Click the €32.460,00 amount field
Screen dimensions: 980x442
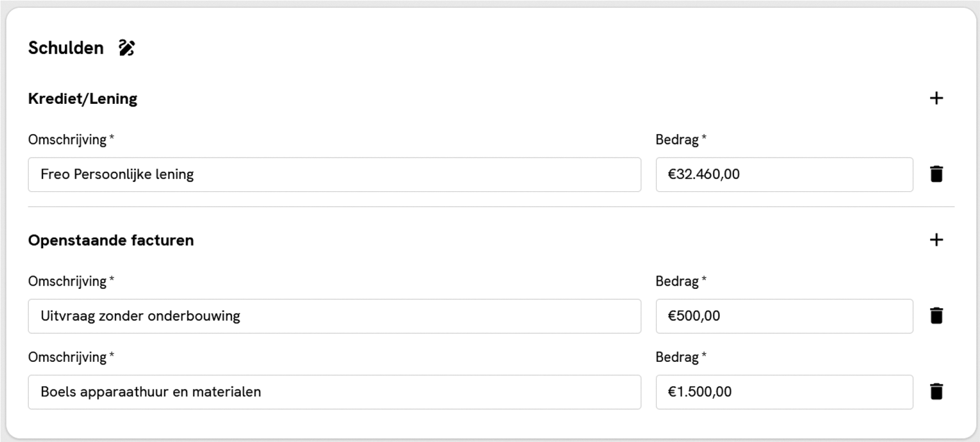(784, 175)
